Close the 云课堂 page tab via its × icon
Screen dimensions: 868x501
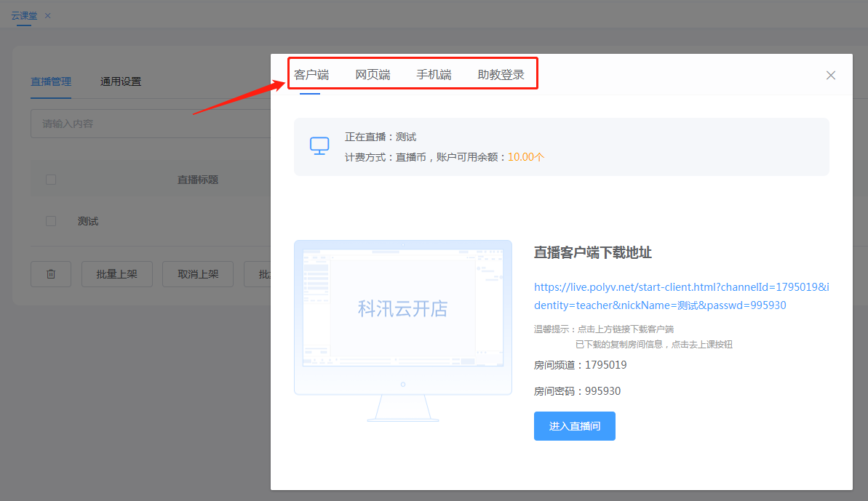pos(47,15)
